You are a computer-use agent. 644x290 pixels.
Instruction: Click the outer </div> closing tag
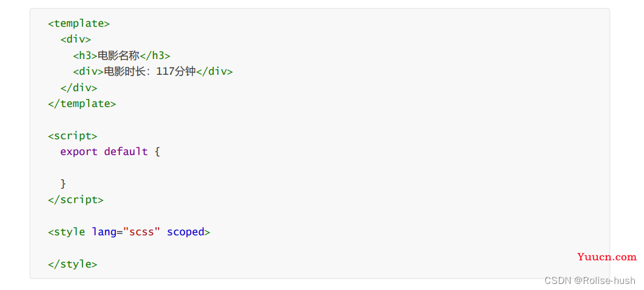pos(79,88)
